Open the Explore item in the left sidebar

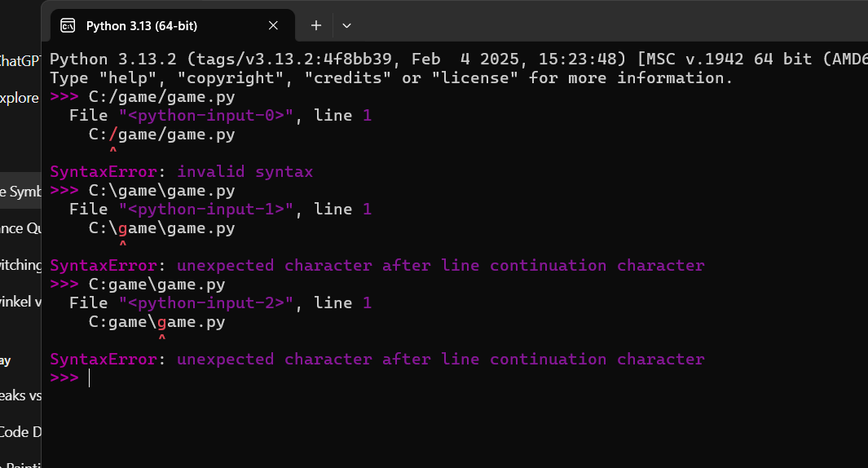pyautogui.click(x=20, y=98)
